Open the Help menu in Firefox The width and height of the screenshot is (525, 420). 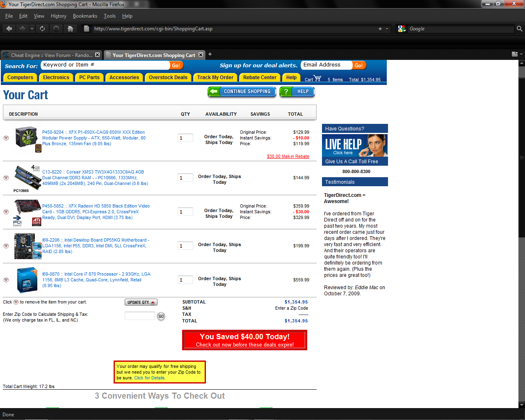coord(127,16)
